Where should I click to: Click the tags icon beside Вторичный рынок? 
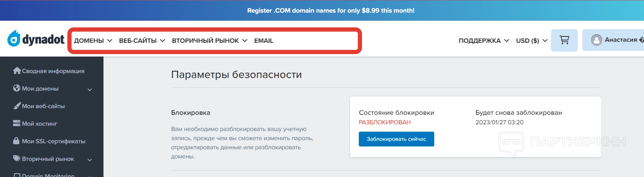[x=16, y=158]
